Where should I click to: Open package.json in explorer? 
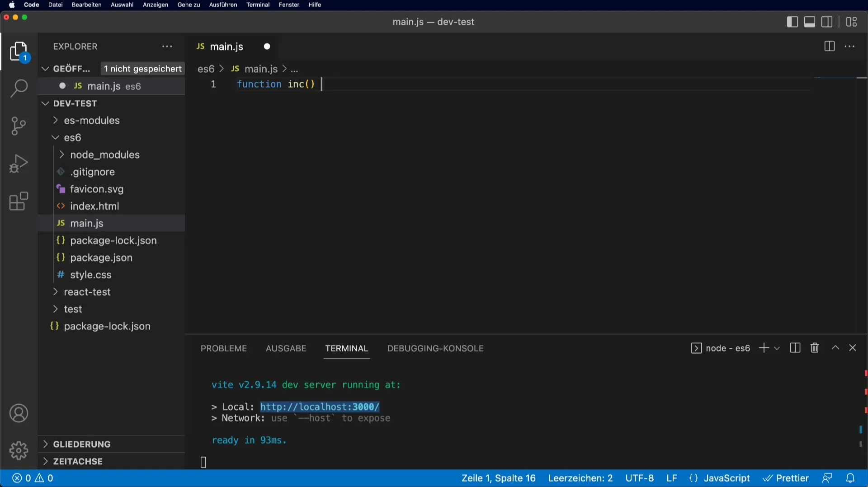coord(101,258)
